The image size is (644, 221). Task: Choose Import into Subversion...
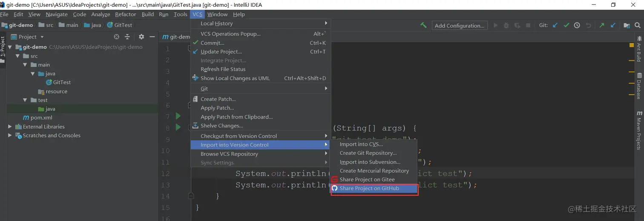click(x=374, y=161)
